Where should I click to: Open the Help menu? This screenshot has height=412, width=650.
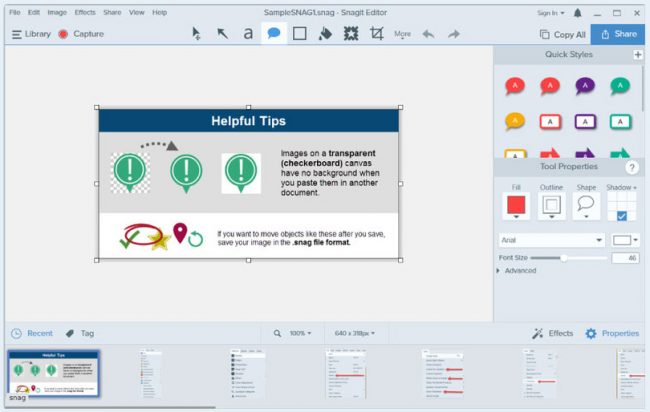(x=160, y=12)
